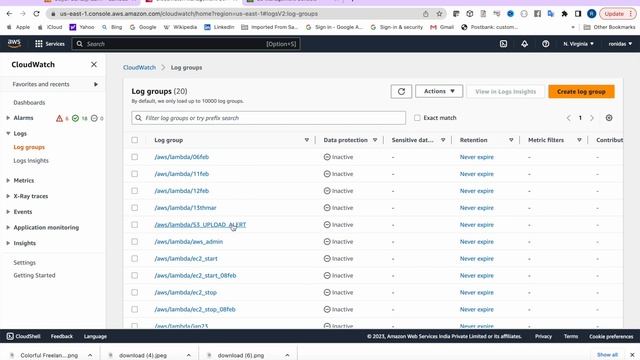The height and width of the screenshot is (360, 640).
Task: Focus the filter log groups search field
Action: click(269, 118)
